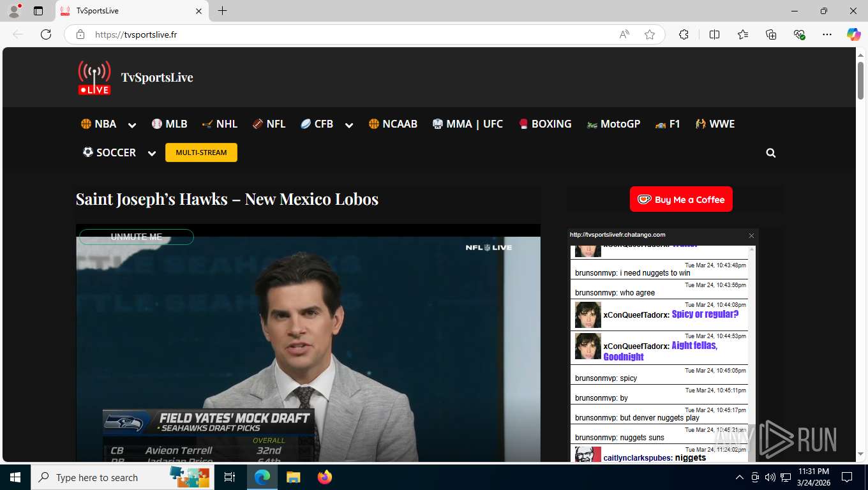Open Settings and more ellipsis menu
The width and height of the screenshot is (868, 490).
point(827,34)
